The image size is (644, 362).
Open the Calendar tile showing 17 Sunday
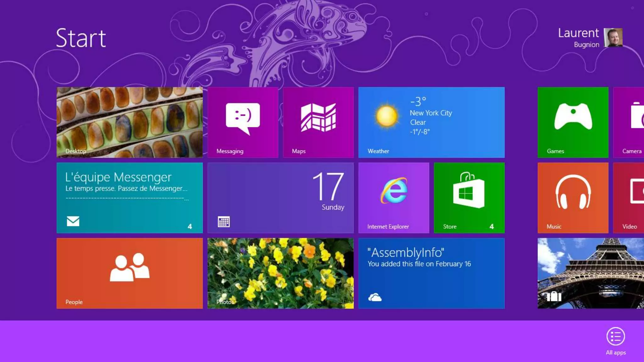(x=280, y=198)
